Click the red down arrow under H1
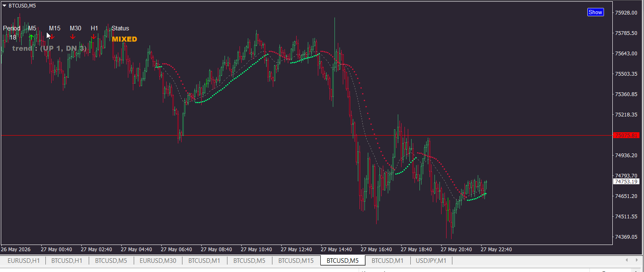The height and width of the screenshot is (272, 644). point(94,37)
